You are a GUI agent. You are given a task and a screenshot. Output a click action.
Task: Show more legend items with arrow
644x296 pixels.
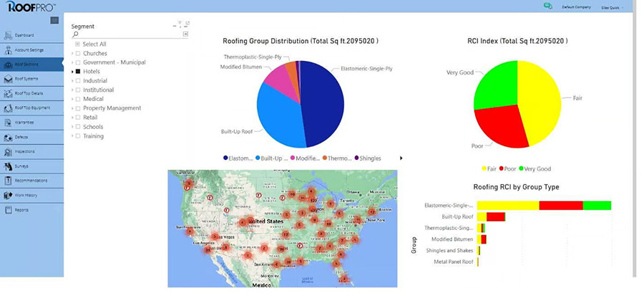pos(401,158)
